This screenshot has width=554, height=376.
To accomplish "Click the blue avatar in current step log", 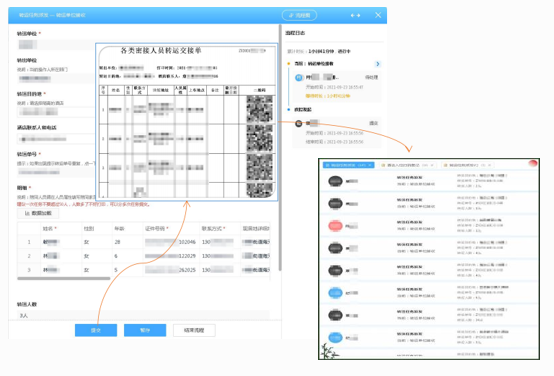I will [299, 77].
